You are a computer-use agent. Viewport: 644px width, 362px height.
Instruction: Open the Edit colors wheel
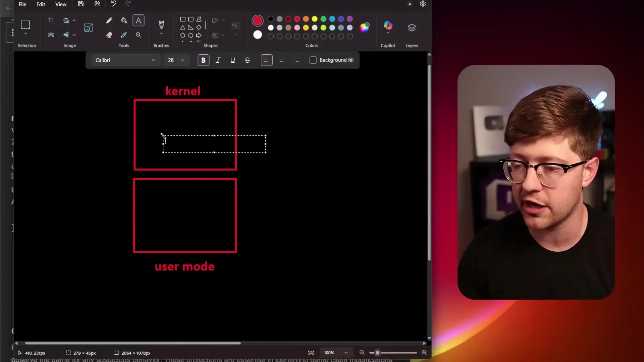click(x=364, y=27)
